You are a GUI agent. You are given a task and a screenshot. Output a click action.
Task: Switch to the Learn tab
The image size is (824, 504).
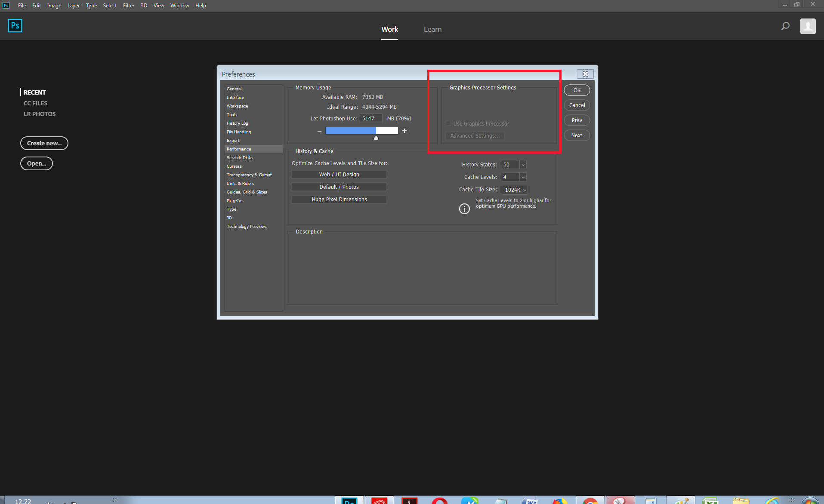(432, 29)
